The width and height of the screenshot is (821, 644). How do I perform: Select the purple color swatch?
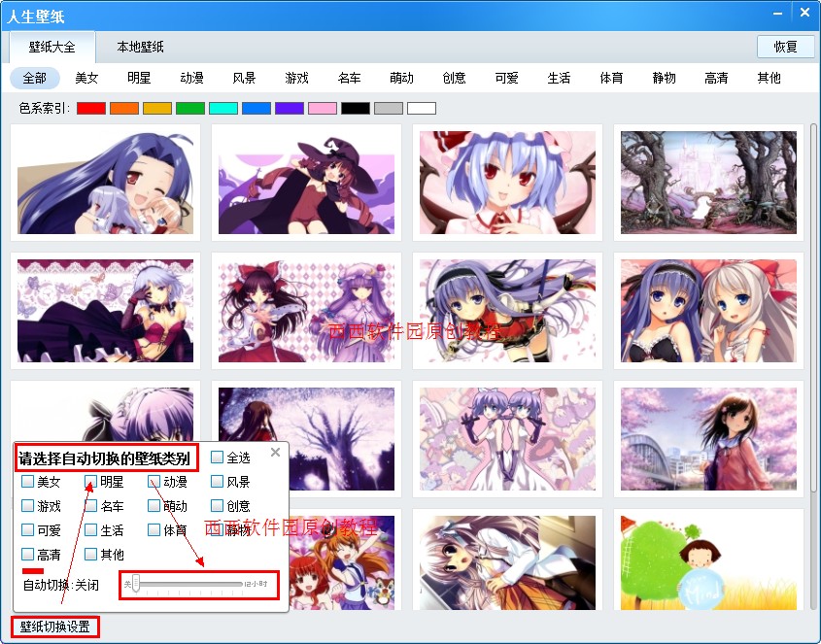(x=290, y=109)
